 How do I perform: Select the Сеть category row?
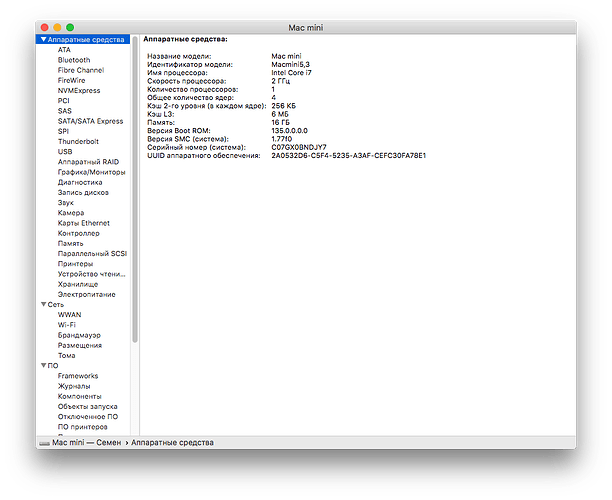[x=83, y=304]
